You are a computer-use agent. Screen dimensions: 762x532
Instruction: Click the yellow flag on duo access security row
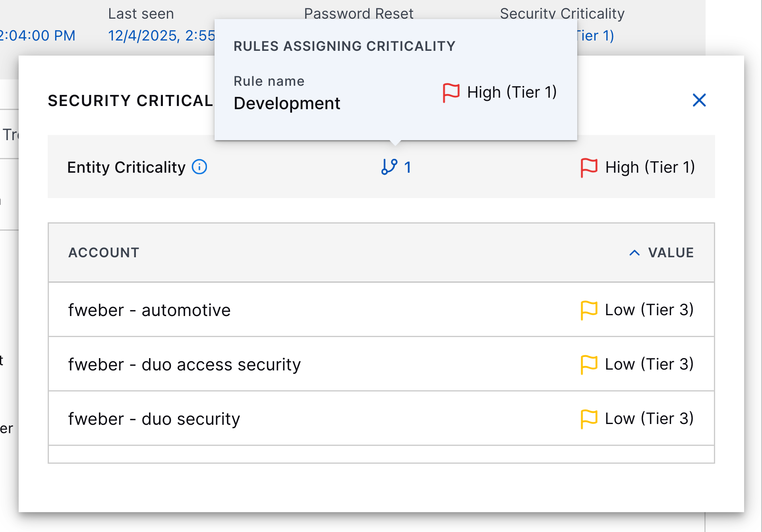589,364
